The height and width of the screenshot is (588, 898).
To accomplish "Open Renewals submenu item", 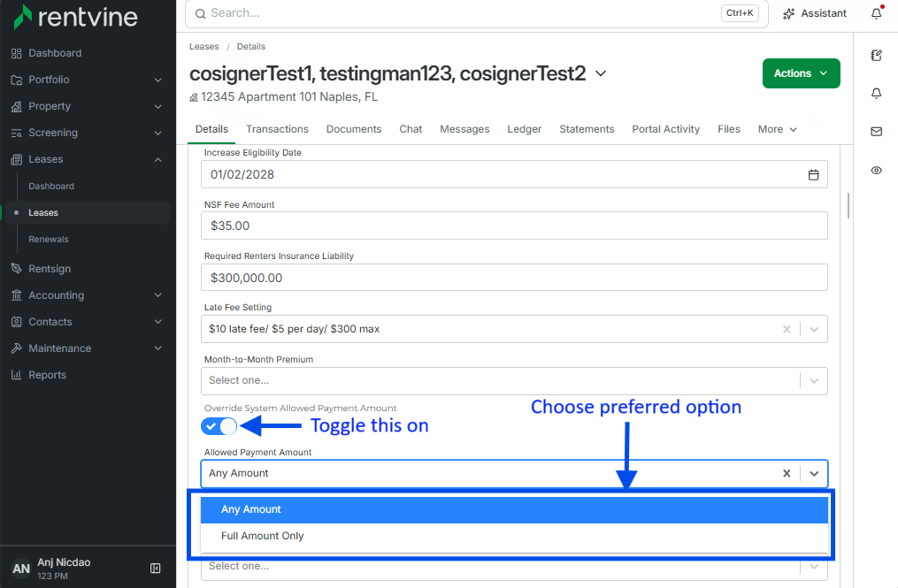I will click(48, 240).
